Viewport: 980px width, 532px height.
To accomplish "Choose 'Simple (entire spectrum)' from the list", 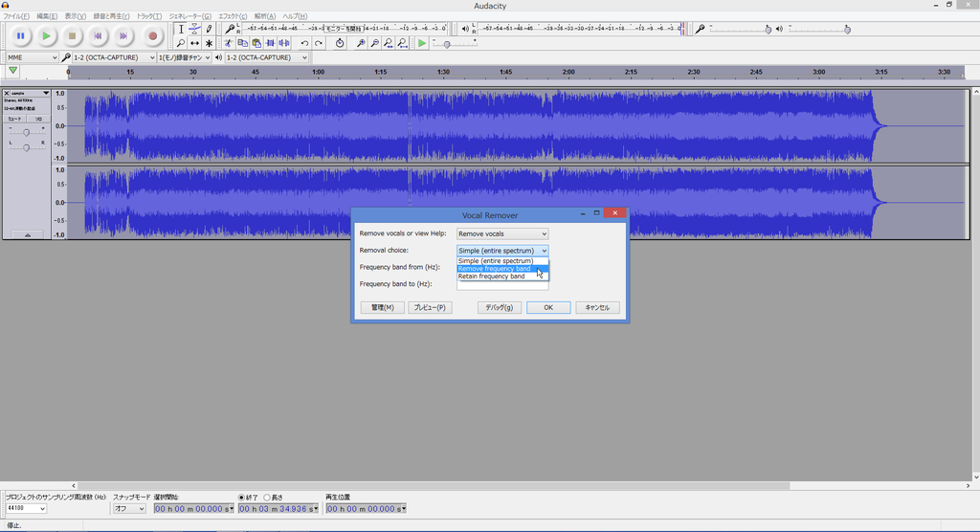I will coord(502,260).
